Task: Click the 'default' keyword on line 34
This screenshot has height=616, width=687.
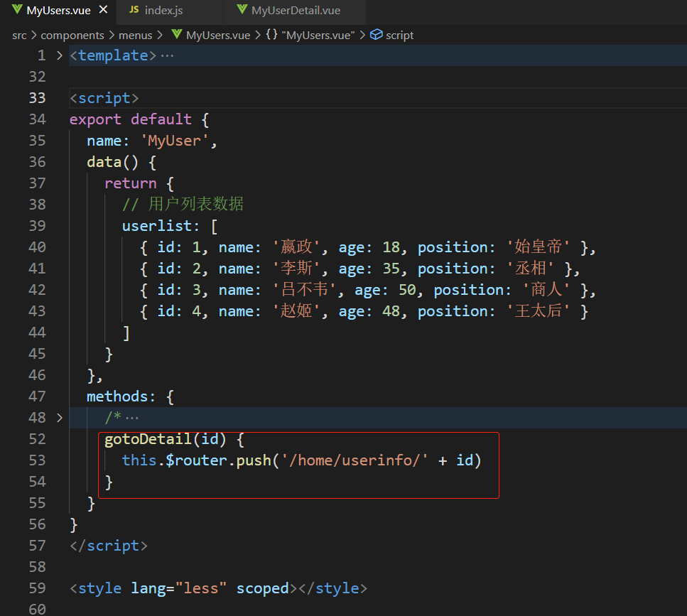Action: click(161, 119)
